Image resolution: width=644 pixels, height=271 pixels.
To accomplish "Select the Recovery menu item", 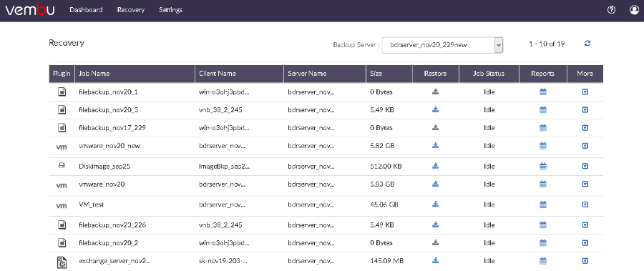I will coord(131,10).
